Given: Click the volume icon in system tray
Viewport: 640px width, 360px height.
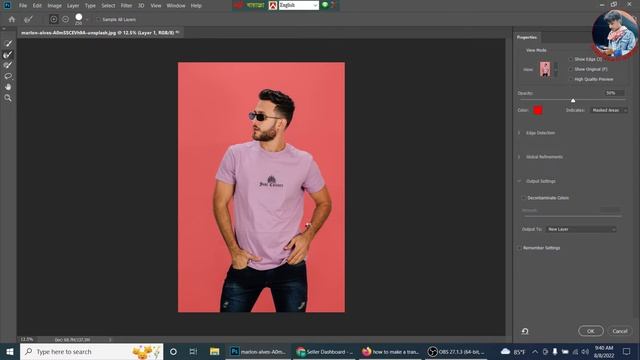Looking at the screenshot, I should [585, 351].
